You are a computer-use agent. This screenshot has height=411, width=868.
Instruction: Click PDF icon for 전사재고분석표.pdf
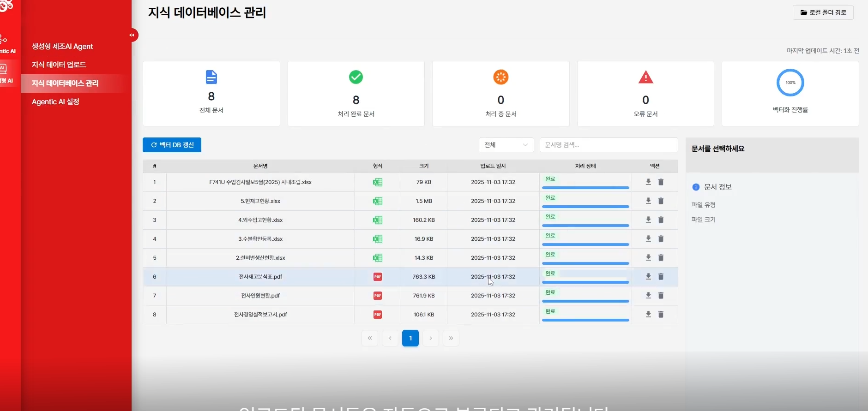click(x=378, y=277)
